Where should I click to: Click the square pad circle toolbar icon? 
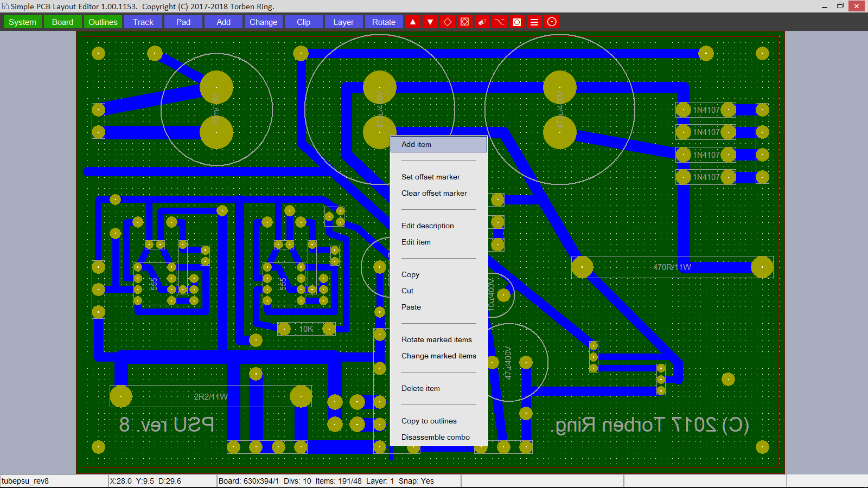click(x=517, y=22)
